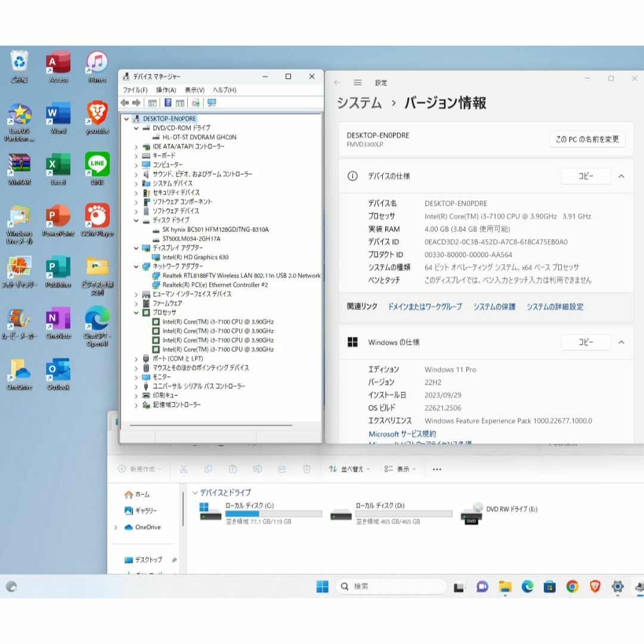Screen dimensions: 644x644
Task: Collapse the DVD/CD-ROM ドライブ node
Action: point(136,128)
